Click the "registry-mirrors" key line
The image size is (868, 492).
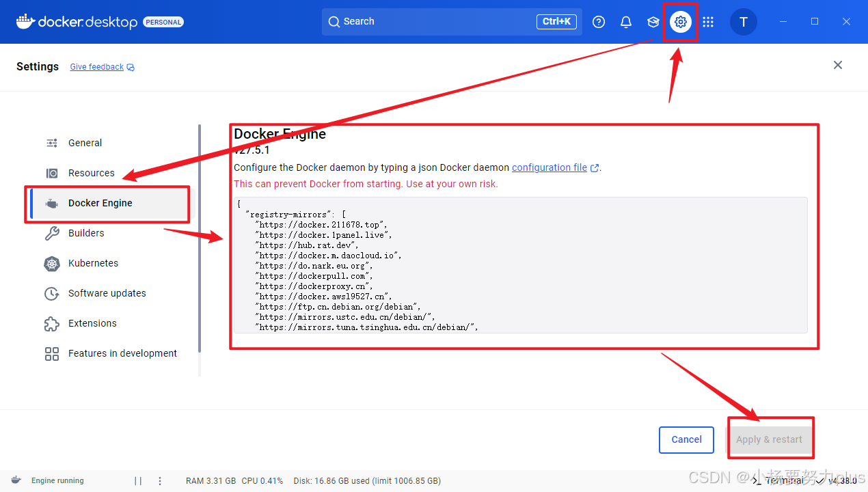click(295, 215)
